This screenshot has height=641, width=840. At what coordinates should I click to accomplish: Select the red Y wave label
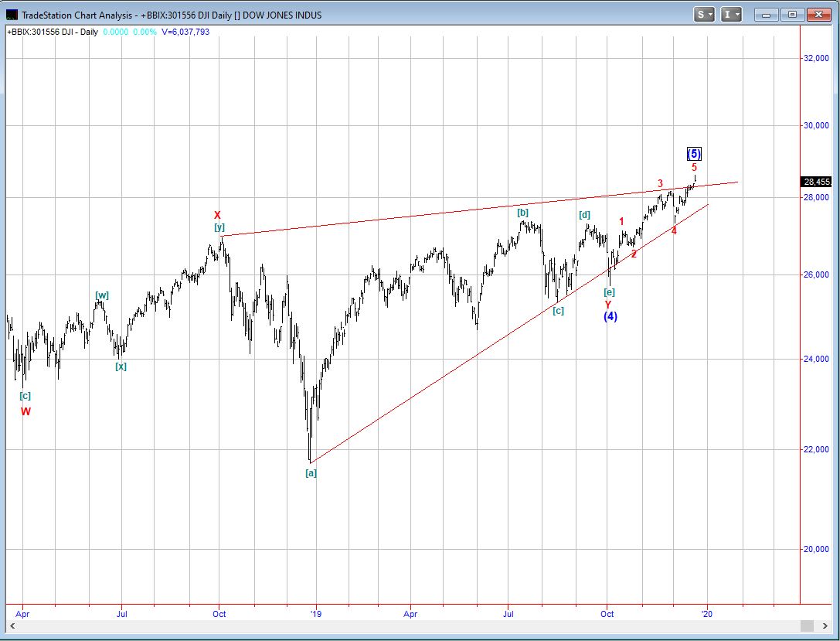click(x=608, y=305)
